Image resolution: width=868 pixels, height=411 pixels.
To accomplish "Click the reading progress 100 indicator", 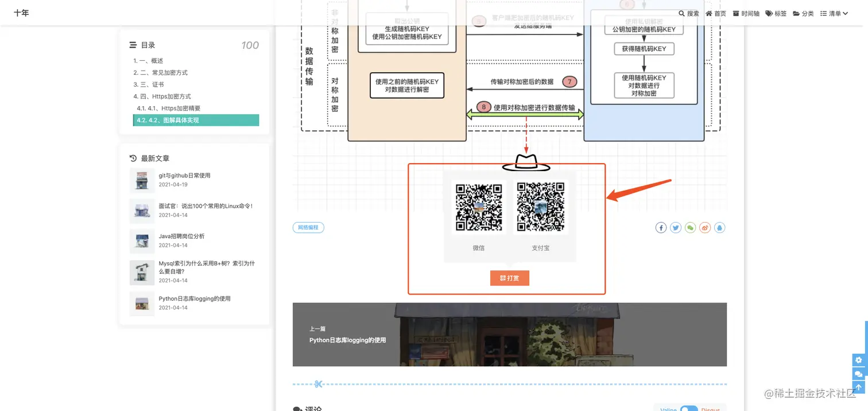I will tap(250, 45).
